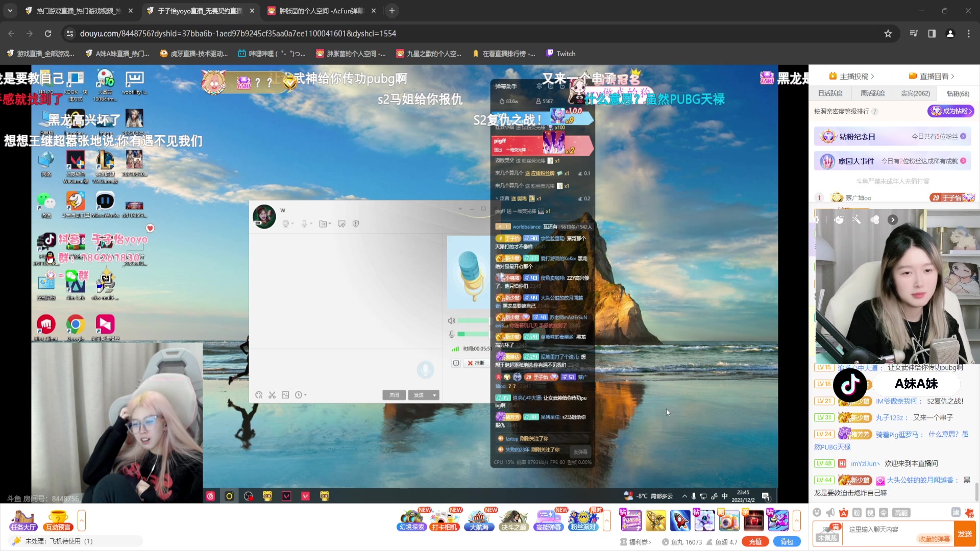This screenshot has height=551, width=980.
Task: Open the Chrome three-dot menu
Action: 969,34
